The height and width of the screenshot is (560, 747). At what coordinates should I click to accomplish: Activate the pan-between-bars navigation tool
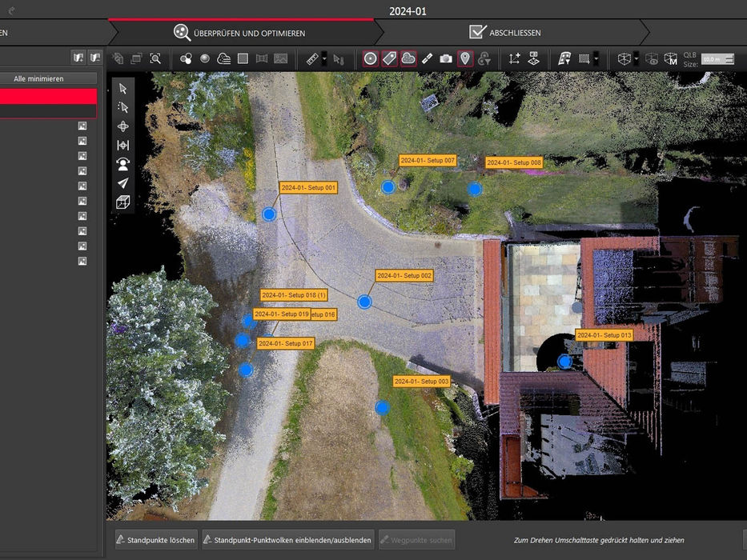(123, 146)
